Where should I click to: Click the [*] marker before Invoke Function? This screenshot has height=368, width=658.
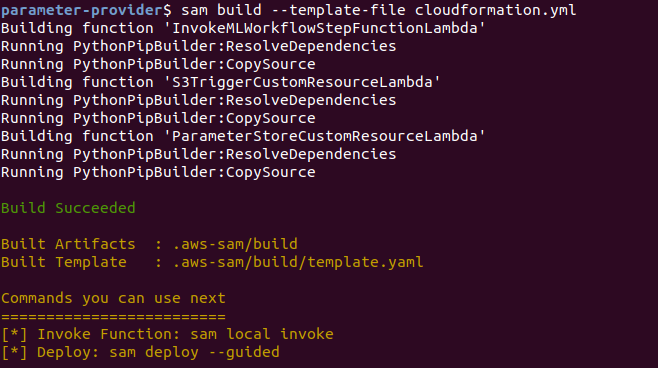14,334
